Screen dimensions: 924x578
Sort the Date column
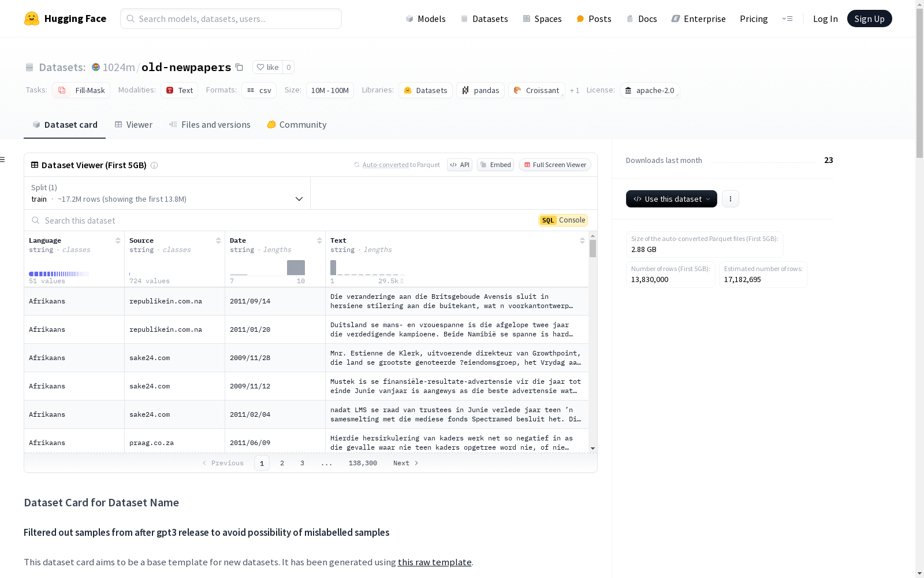click(x=319, y=240)
